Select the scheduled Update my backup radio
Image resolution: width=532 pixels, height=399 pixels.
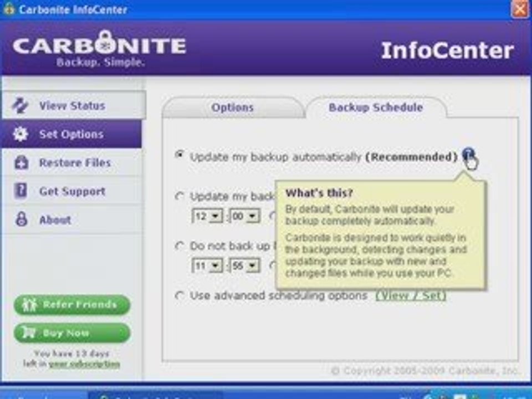(x=180, y=196)
